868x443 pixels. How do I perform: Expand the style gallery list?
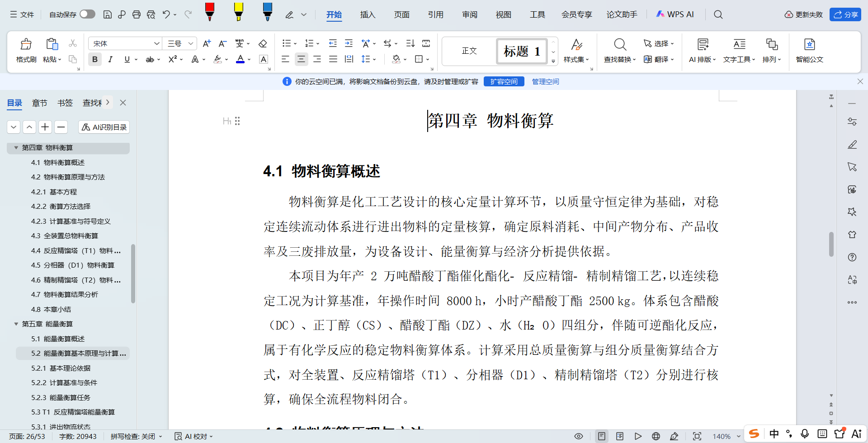[553, 61]
